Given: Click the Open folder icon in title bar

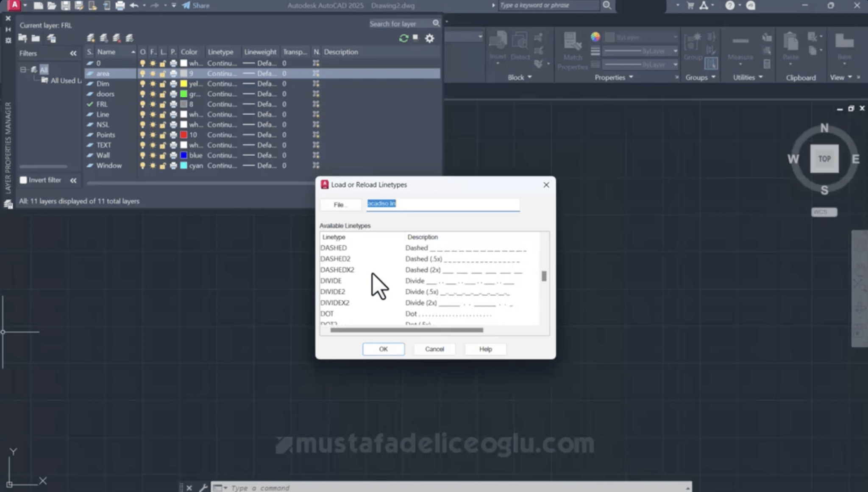Looking at the screenshot, I should coord(52,6).
